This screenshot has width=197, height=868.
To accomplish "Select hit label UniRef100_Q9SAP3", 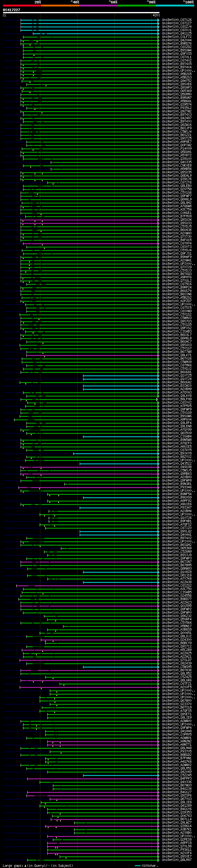I will point(176,88).
